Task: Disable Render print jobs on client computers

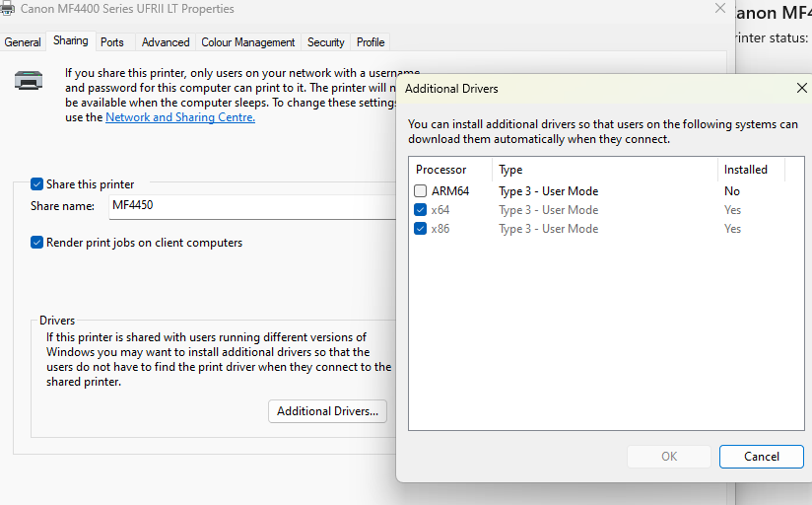Action: [x=36, y=242]
